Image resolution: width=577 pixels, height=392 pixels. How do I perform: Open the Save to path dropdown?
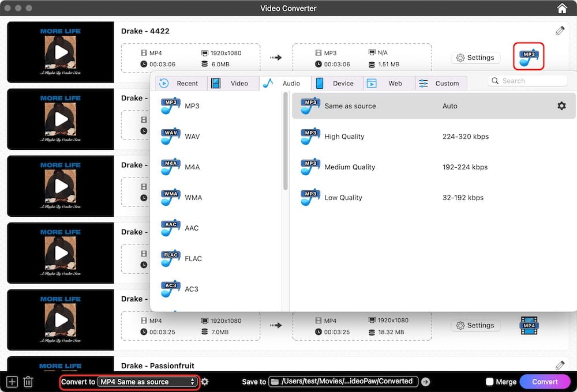343,382
